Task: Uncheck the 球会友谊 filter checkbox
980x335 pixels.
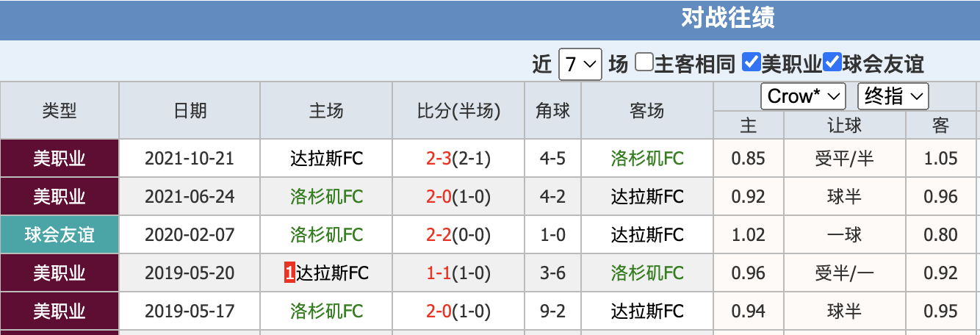Action: point(832,62)
